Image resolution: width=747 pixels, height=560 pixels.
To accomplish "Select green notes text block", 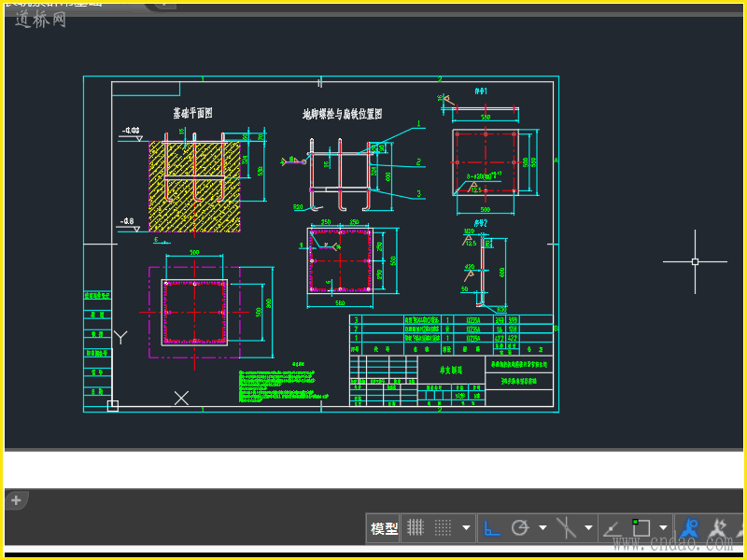I will click(284, 385).
